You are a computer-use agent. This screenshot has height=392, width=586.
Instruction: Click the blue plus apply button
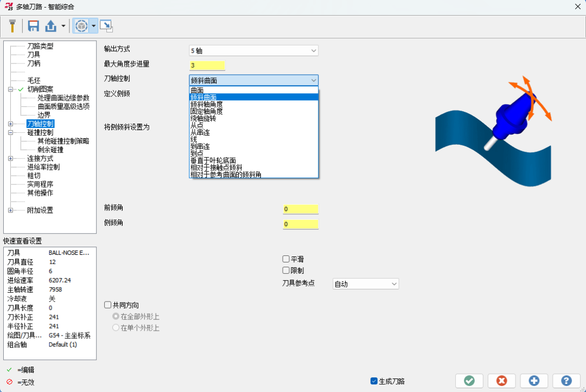point(534,381)
